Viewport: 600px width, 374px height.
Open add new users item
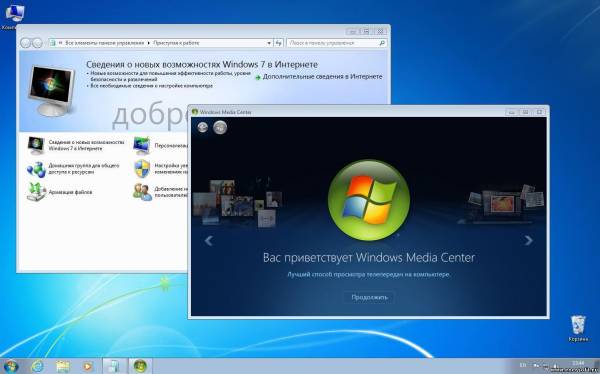(142, 192)
